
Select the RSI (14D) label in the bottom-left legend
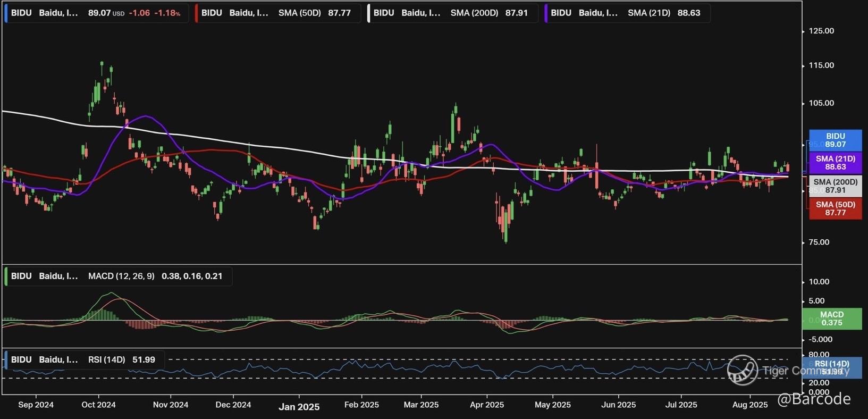pyautogui.click(x=107, y=360)
